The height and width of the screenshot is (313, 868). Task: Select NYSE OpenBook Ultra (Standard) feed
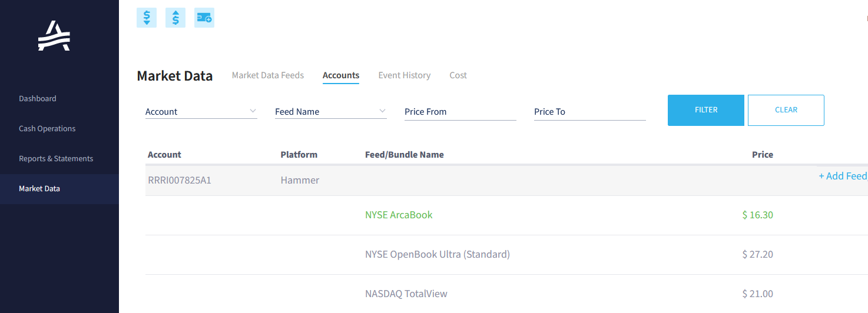tap(438, 254)
